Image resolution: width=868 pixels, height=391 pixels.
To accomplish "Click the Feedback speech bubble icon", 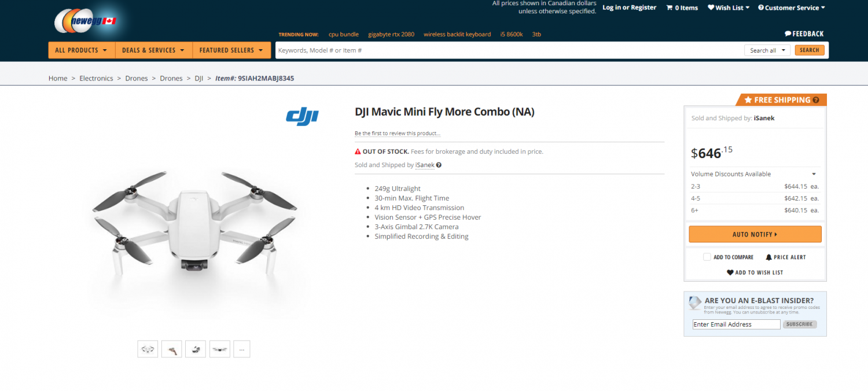I will (788, 34).
